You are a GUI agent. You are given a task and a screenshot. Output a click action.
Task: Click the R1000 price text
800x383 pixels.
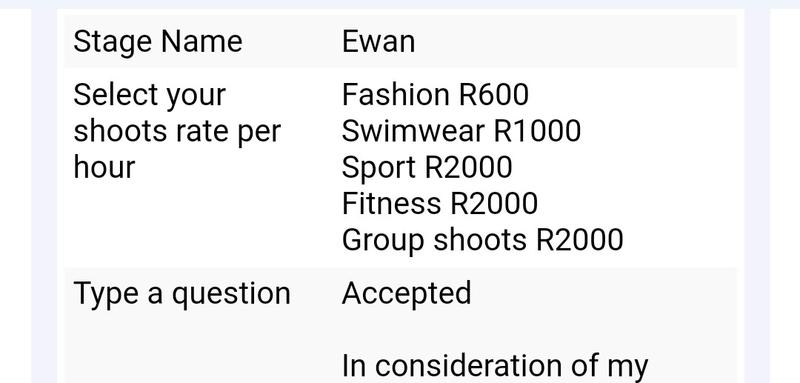[537, 131]
